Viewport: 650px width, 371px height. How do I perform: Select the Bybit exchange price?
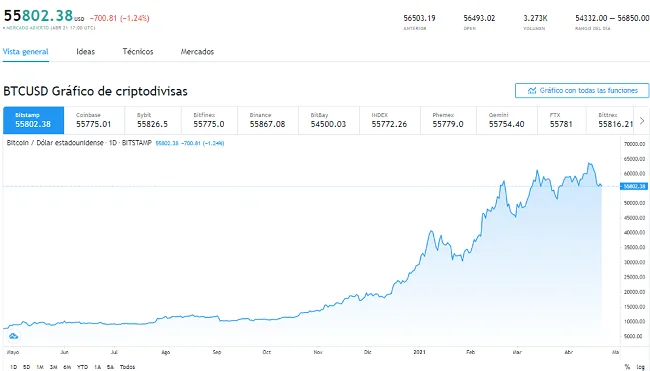tap(153, 124)
